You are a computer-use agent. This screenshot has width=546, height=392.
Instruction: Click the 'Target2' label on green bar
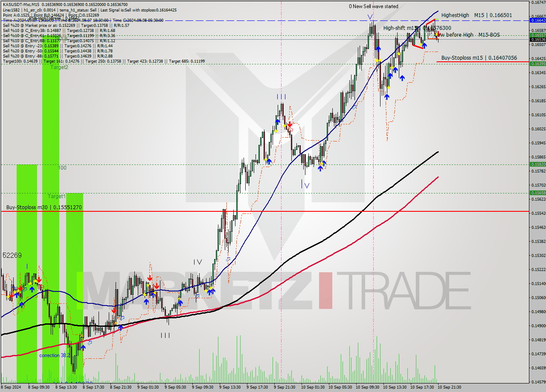click(x=59, y=67)
